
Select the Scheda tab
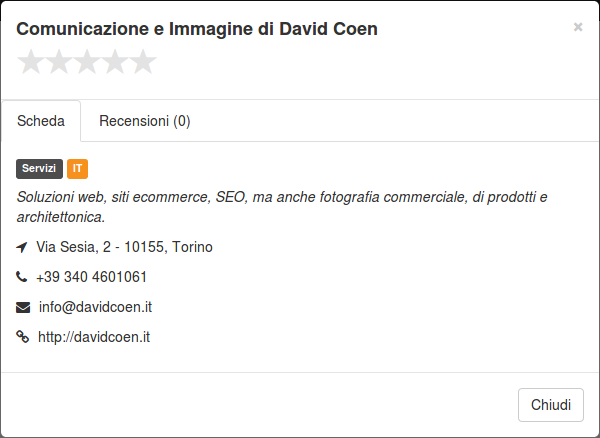click(x=41, y=121)
